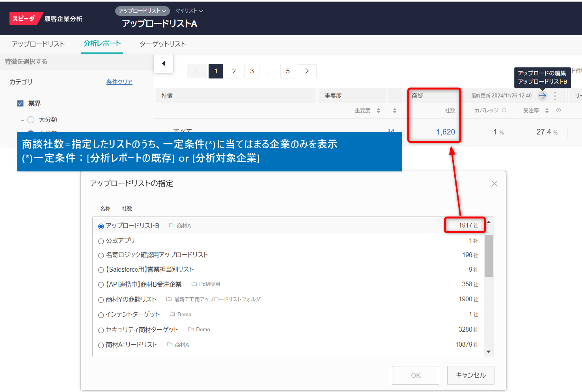Select 商材Yの商談リスト radio option

click(101, 300)
